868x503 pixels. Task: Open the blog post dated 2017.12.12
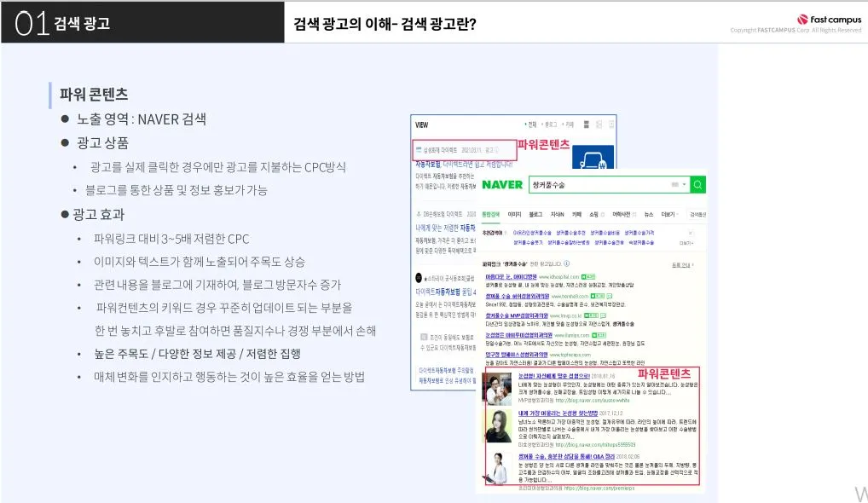(558, 413)
